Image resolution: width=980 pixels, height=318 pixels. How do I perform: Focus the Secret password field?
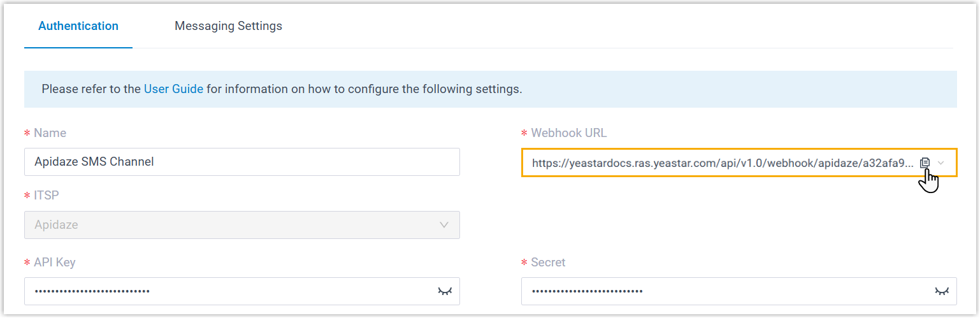tap(726, 291)
